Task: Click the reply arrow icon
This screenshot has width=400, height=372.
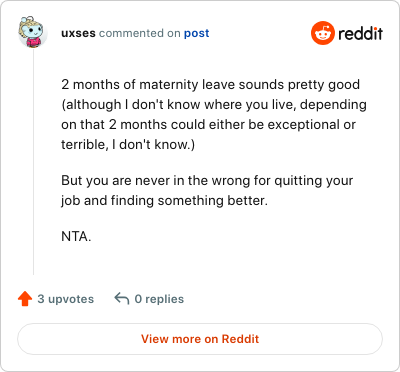Action: pos(122,298)
